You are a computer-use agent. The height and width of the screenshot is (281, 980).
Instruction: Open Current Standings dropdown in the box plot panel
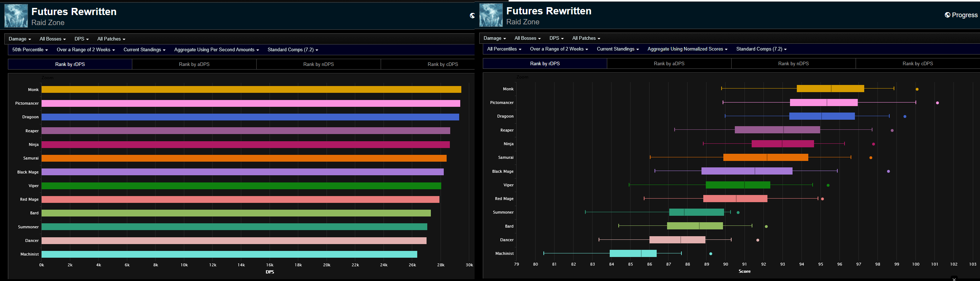click(x=618, y=49)
